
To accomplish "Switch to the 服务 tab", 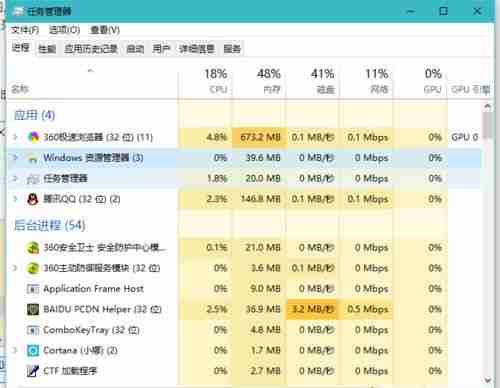I will (232, 49).
